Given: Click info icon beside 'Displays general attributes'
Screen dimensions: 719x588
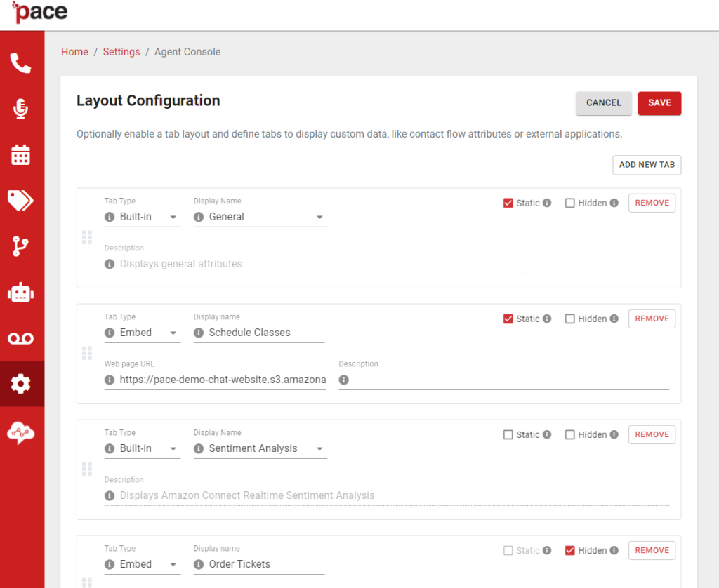Looking at the screenshot, I should point(110,264).
